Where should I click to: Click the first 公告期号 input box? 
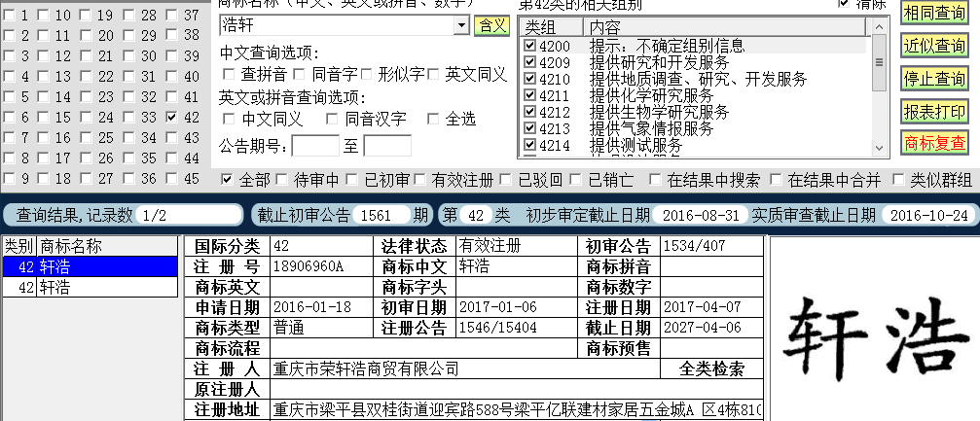coord(315,146)
